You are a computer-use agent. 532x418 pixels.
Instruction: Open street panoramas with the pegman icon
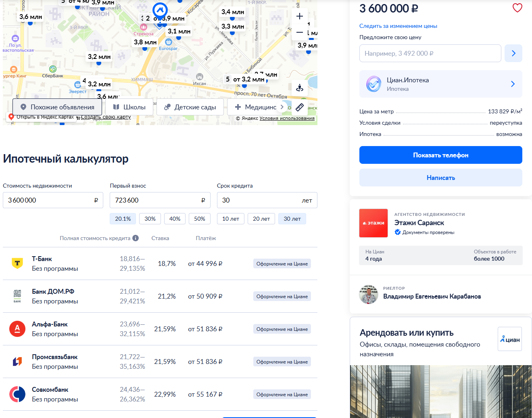(300, 88)
